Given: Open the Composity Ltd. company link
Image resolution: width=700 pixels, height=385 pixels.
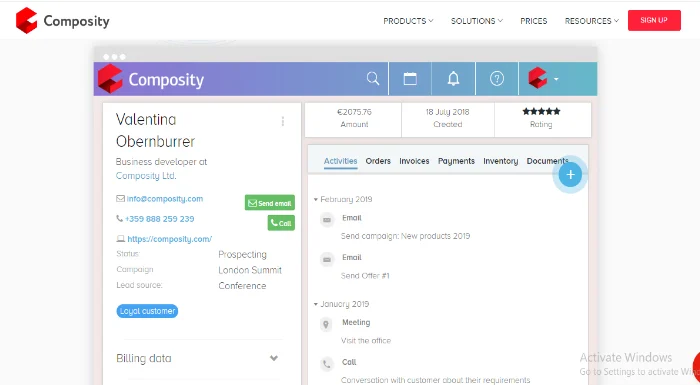Looking at the screenshot, I should tap(146, 176).
